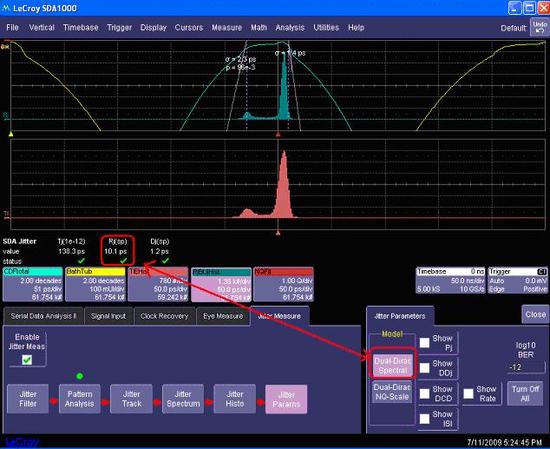Click the Undo icon button
This screenshot has height=449, width=550.
(539, 27)
